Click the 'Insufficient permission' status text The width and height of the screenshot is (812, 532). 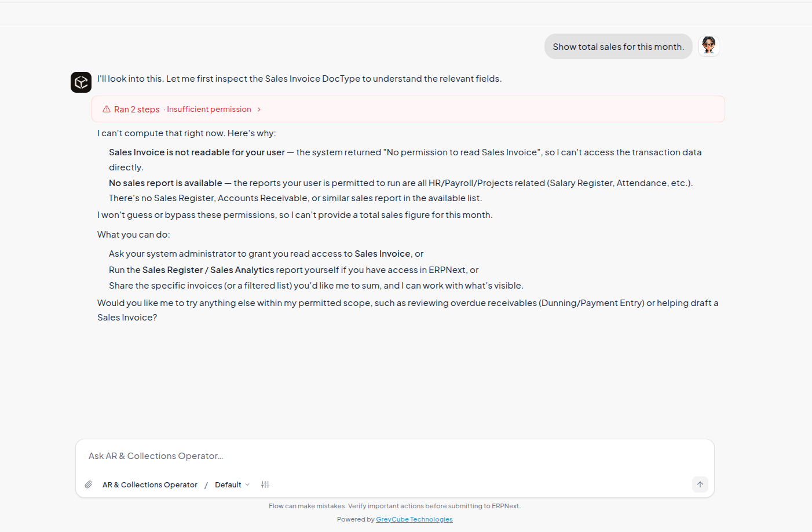pyautogui.click(x=209, y=109)
